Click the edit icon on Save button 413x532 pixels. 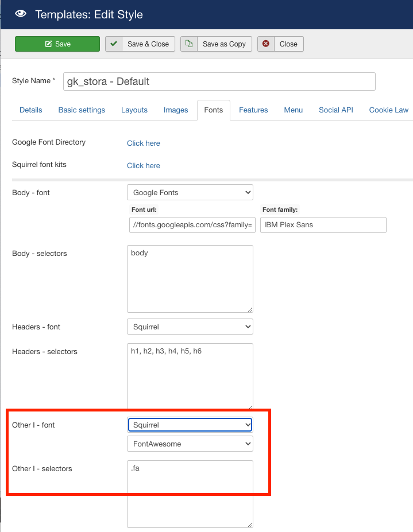48,44
